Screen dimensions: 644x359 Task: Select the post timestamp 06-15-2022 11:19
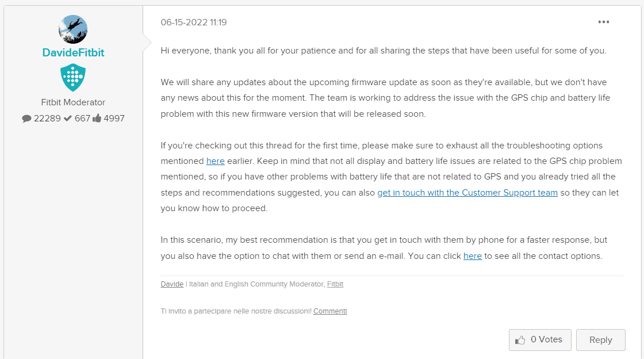tap(193, 22)
